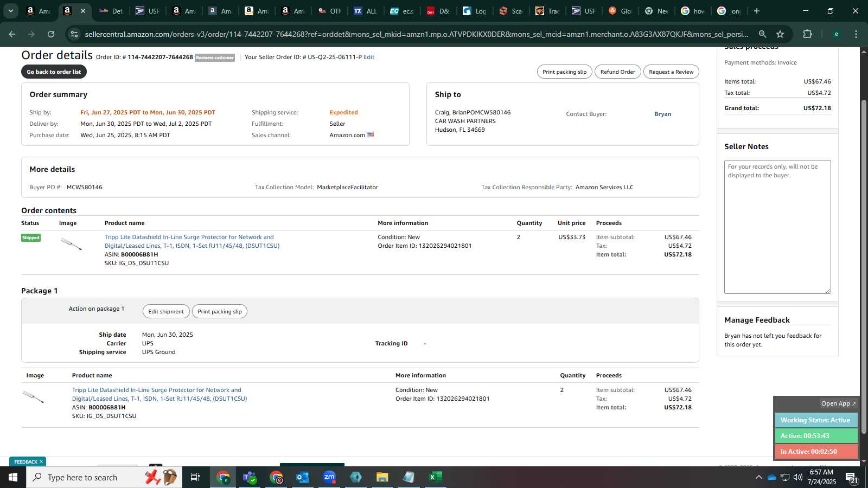Viewport: 868px width, 488px height.
Task: Click Open App in tracker widget
Action: [x=838, y=403]
